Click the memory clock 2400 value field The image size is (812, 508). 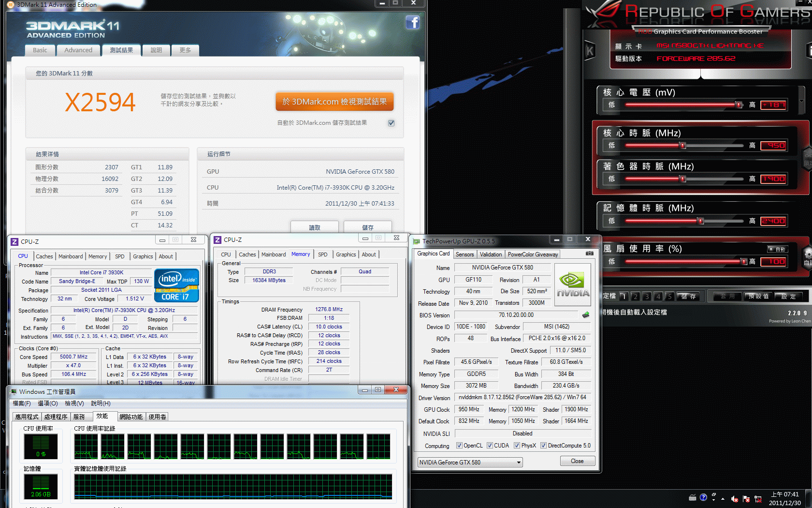click(773, 221)
